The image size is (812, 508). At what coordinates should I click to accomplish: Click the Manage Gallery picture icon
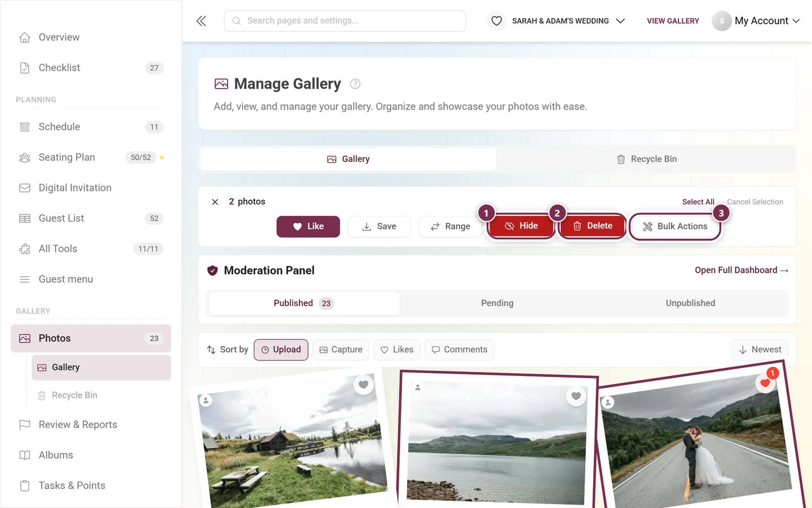coord(222,84)
